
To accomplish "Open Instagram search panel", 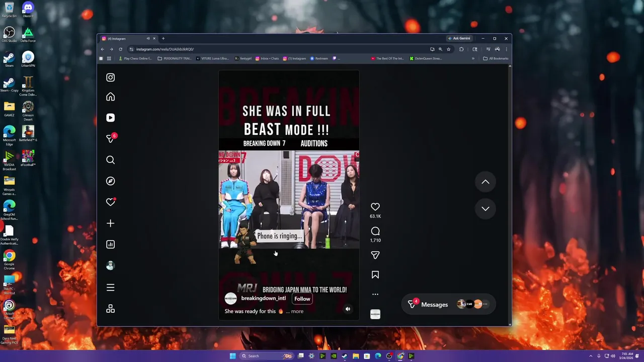I will 110,160.
